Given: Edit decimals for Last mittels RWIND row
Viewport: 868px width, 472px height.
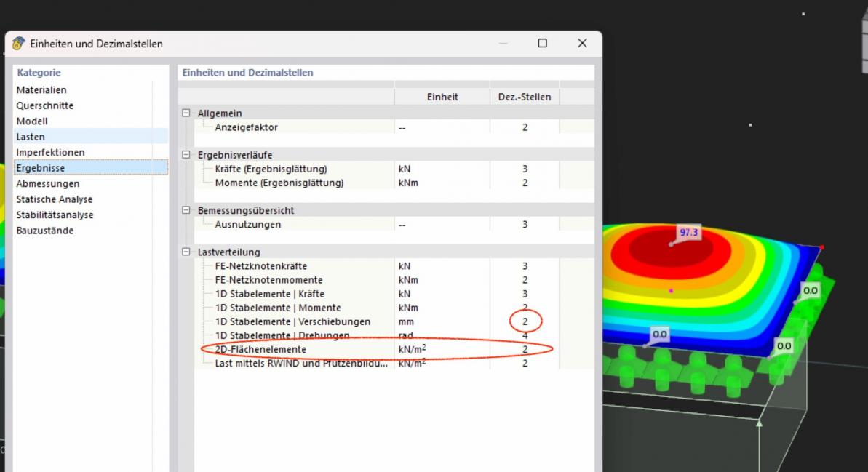Looking at the screenshot, I should coord(525,364).
